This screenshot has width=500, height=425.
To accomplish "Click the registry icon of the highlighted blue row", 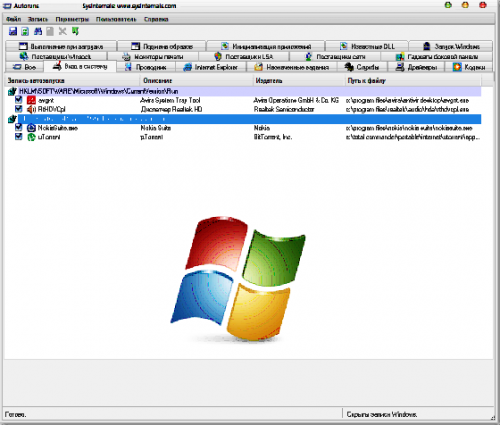I will pyautogui.click(x=12, y=119).
